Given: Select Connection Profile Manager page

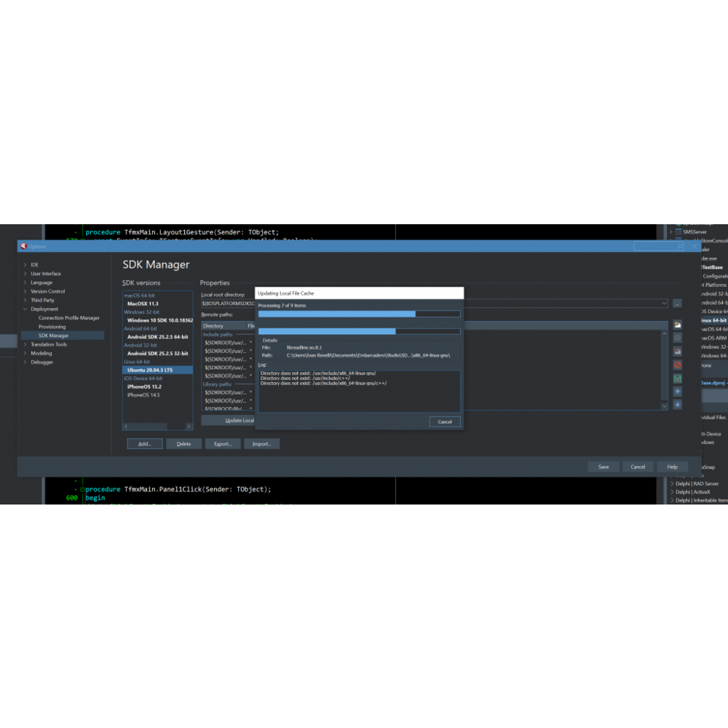Looking at the screenshot, I should pyautogui.click(x=69, y=318).
